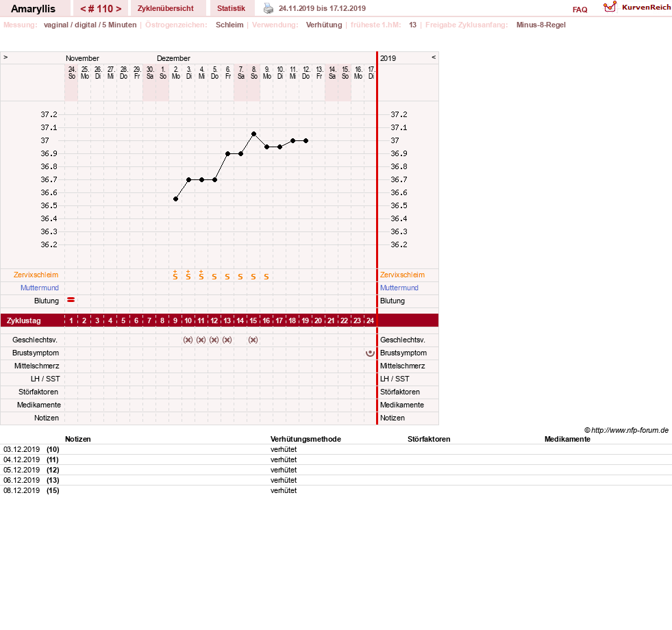Click the KurvenReich text link

point(646,8)
